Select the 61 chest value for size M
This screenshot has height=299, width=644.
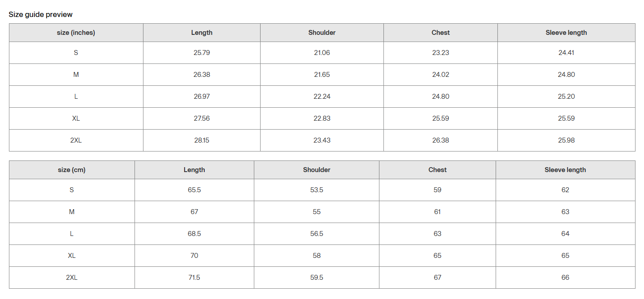coord(437,212)
